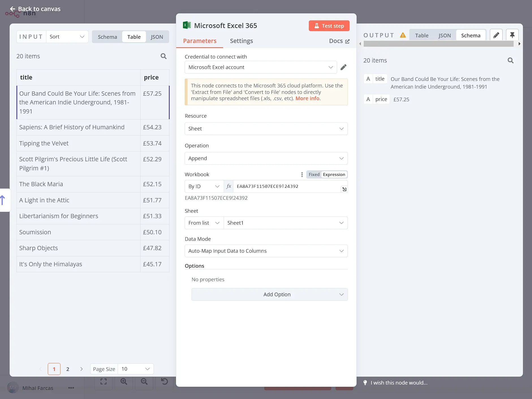Click the output horizontal scrollbar
This screenshot has width=532, height=399.
(x=438, y=44)
